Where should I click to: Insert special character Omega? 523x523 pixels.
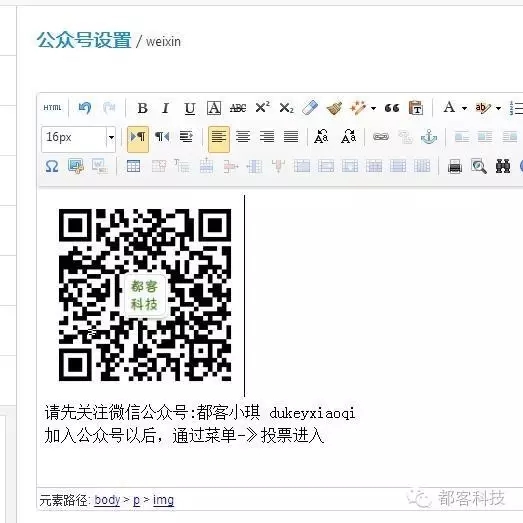click(52, 166)
